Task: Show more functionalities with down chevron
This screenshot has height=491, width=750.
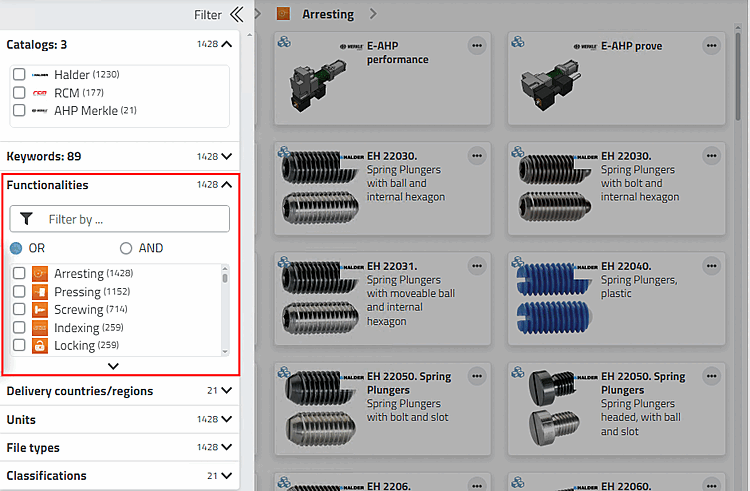Action: tap(113, 366)
